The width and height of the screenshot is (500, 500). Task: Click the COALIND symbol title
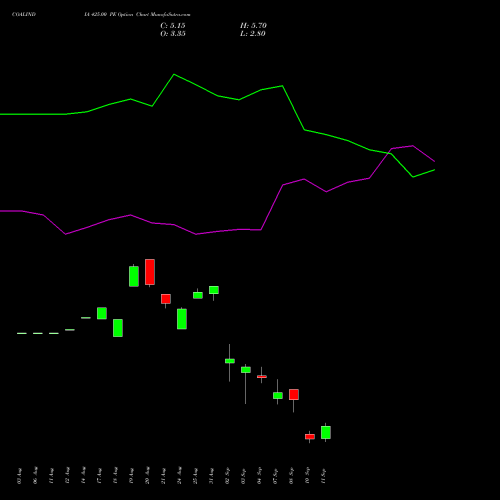coord(24,15)
